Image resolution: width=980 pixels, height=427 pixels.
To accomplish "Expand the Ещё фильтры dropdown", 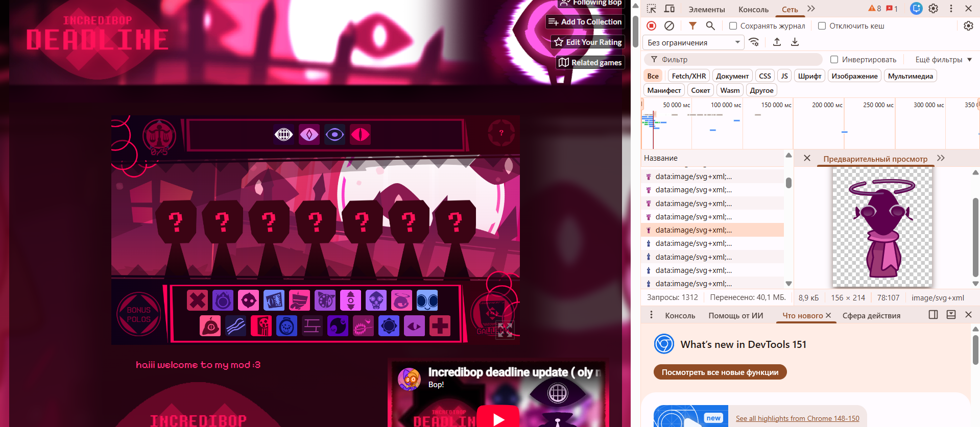I will coord(943,60).
